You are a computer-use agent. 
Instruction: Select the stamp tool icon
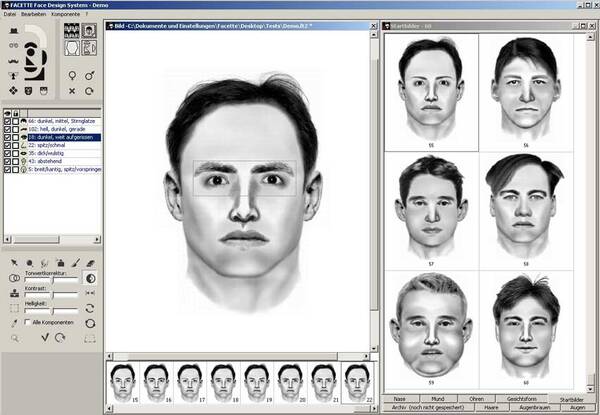14,293
